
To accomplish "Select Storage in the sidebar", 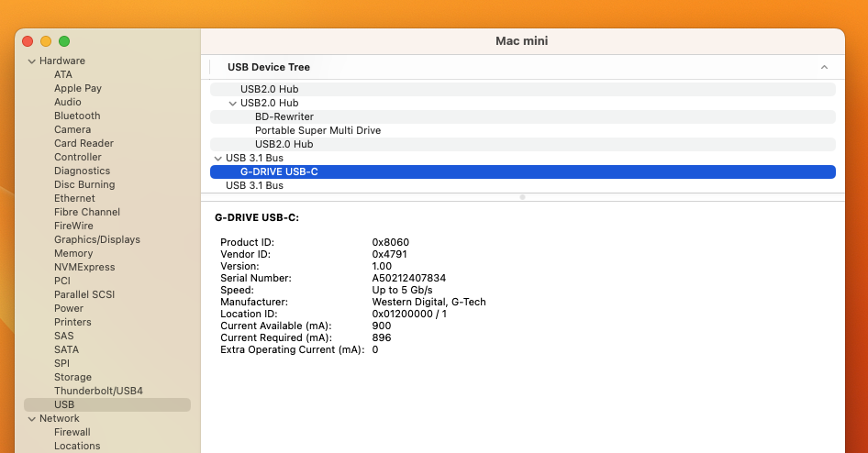I will 72,377.
